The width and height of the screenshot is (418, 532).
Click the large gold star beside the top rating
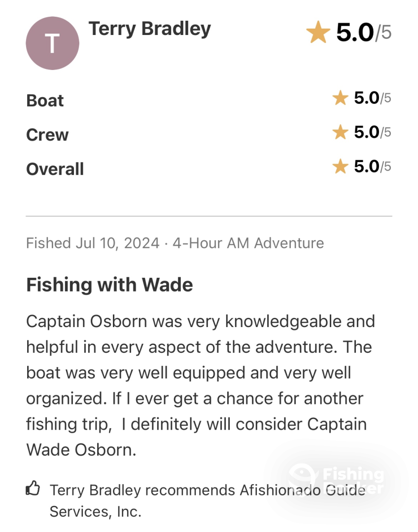tap(318, 33)
